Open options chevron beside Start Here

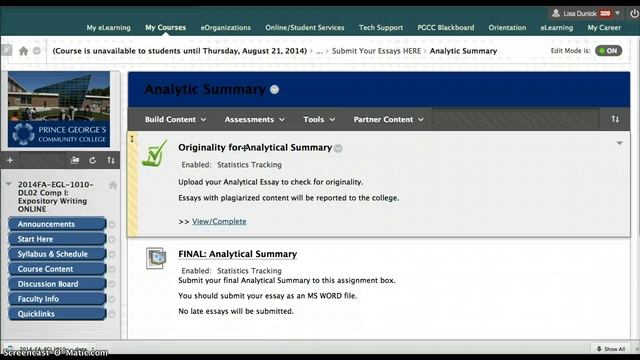tap(112, 239)
